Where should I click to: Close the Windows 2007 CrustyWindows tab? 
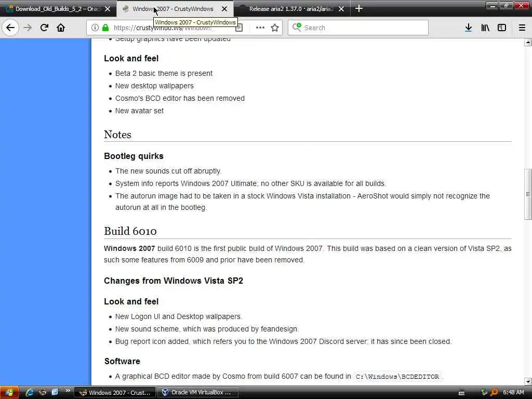224,9
